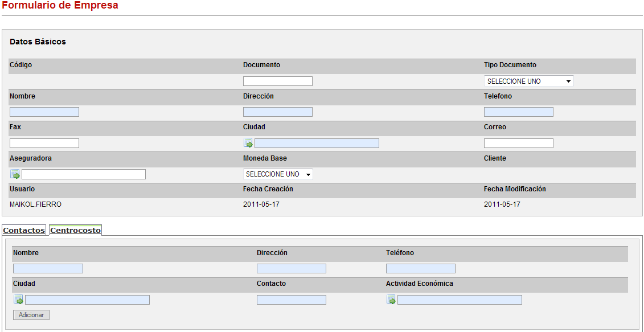
Task: Click the Documento input field
Action: [277, 81]
